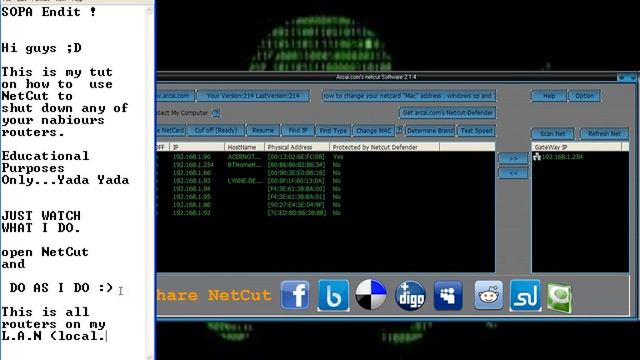Click the Determine Brand button
The width and height of the screenshot is (640, 360).
[x=430, y=131]
